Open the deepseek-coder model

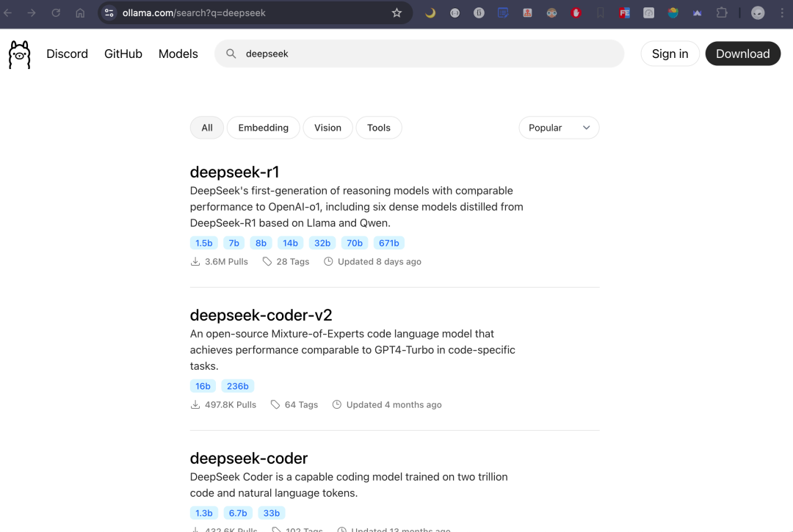click(249, 458)
